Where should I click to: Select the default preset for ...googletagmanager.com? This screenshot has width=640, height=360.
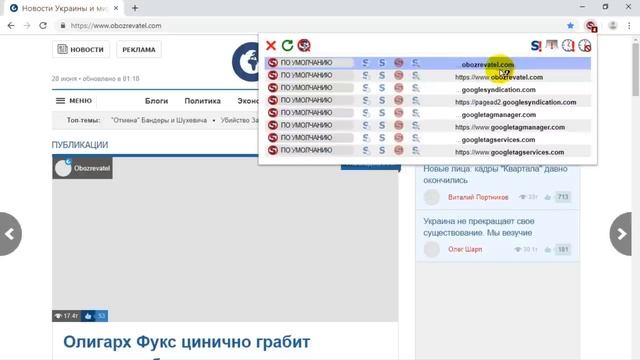click(310, 113)
